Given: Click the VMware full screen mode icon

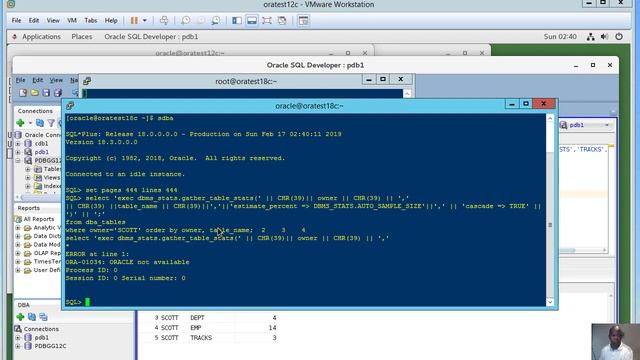Looking at the screenshot, I should pyautogui.click(x=267, y=20).
